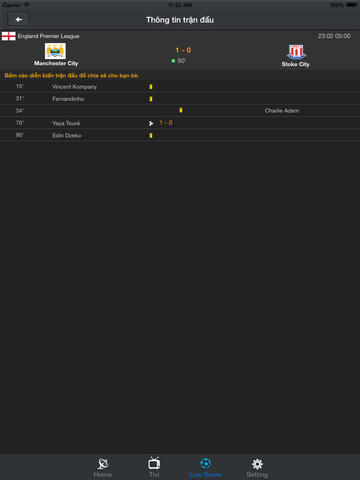Tap the Charlie Adam player name
This screenshot has width=360, height=480.
(282, 111)
